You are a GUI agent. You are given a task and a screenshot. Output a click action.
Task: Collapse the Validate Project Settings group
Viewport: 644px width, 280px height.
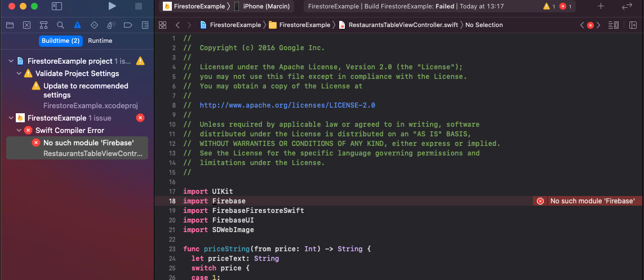click(19, 73)
